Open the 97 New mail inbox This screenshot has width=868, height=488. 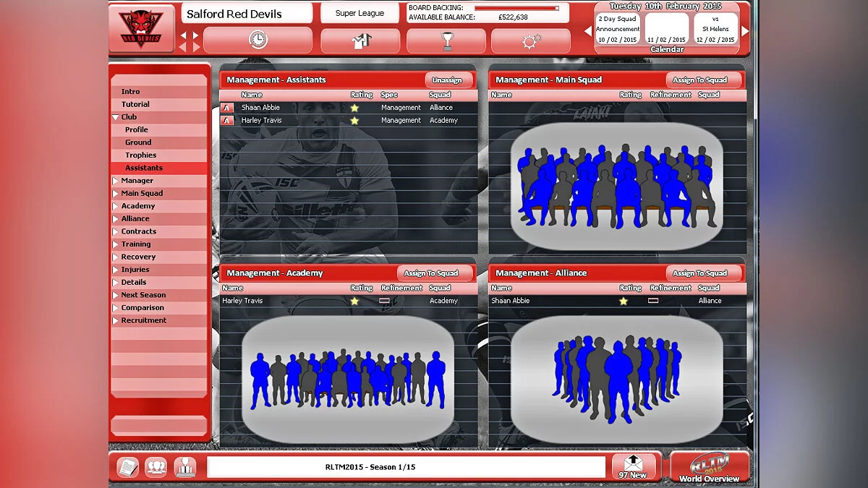pos(633,466)
